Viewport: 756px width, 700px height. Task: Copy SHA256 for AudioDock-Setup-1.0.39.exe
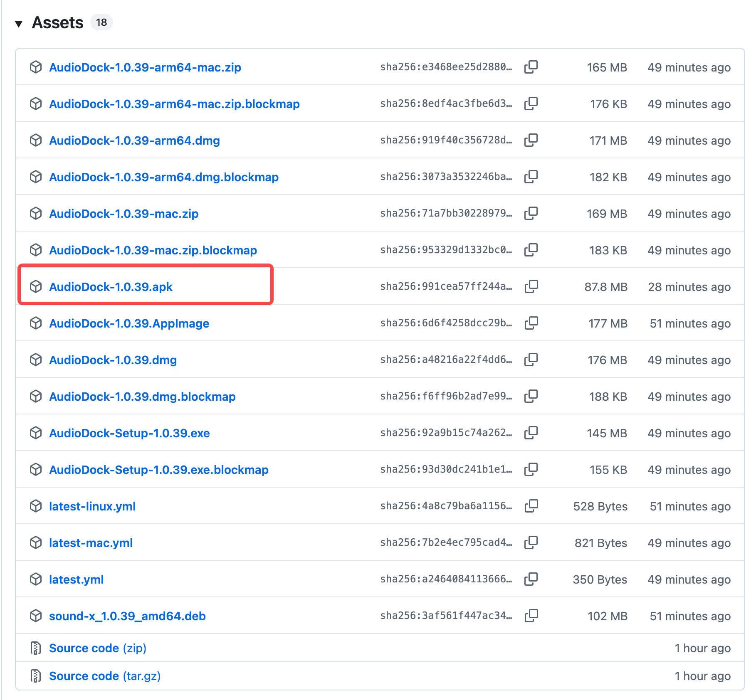pyautogui.click(x=531, y=433)
